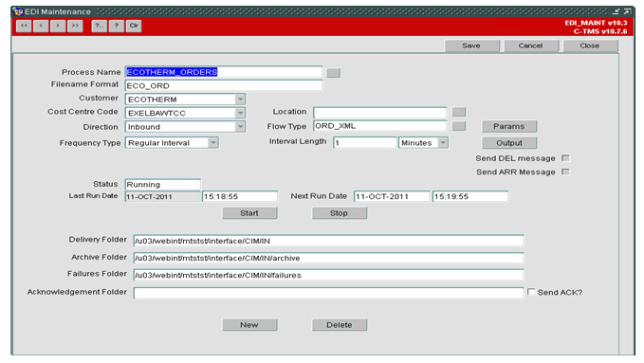This screenshot has width=644, height=363.
Task: Open the Flow Type lookup button
Action: [x=459, y=126]
